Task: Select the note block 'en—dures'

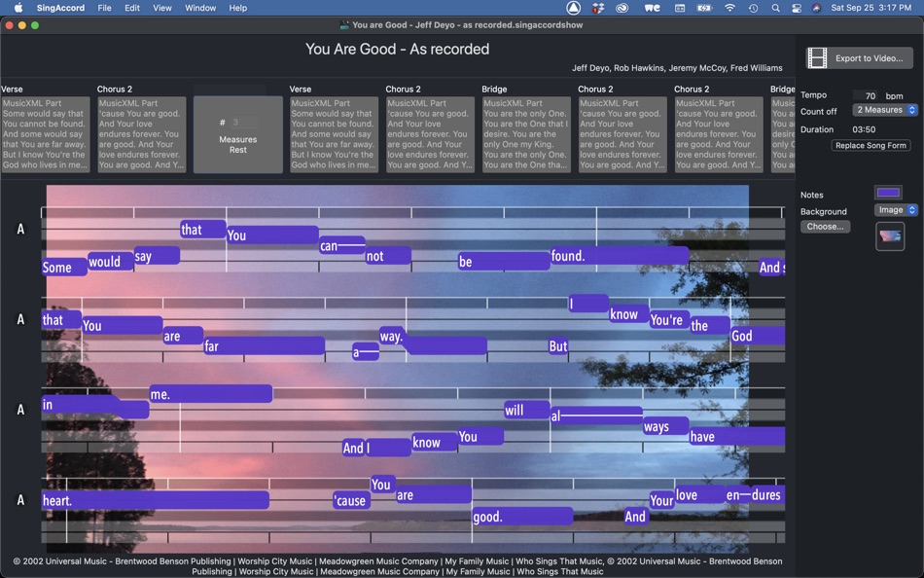Action: click(755, 495)
